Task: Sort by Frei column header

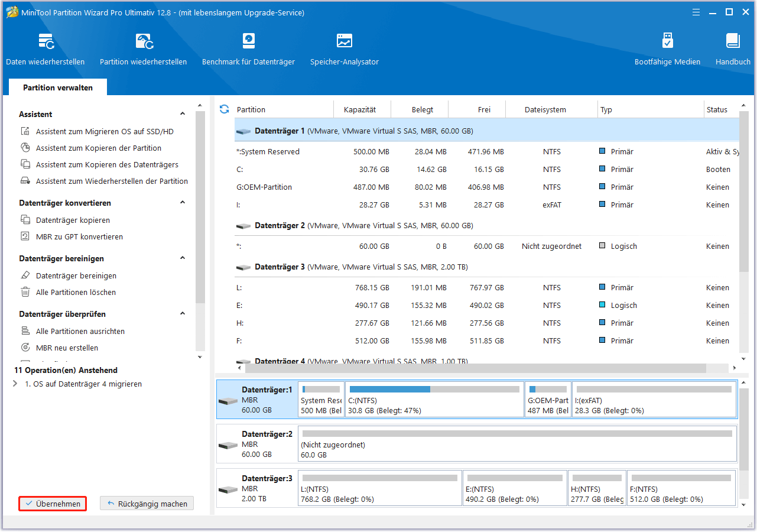Action: (x=477, y=109)
